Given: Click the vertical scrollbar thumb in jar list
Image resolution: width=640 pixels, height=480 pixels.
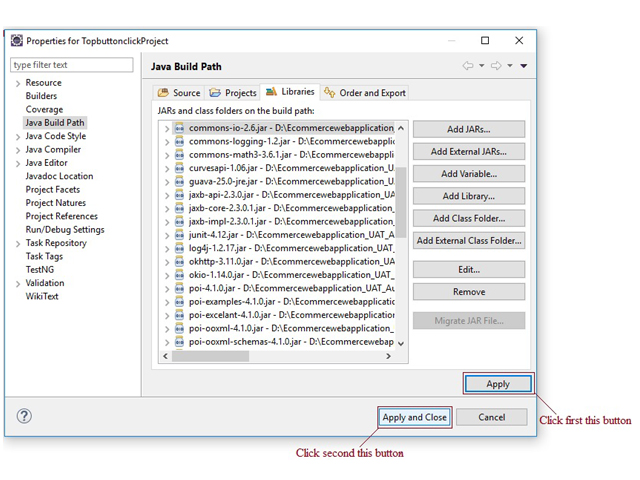Looking at the screenshot, I should 401,202.
